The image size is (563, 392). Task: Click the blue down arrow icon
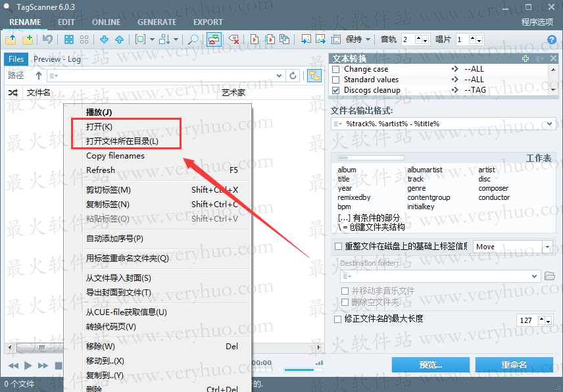104,39
